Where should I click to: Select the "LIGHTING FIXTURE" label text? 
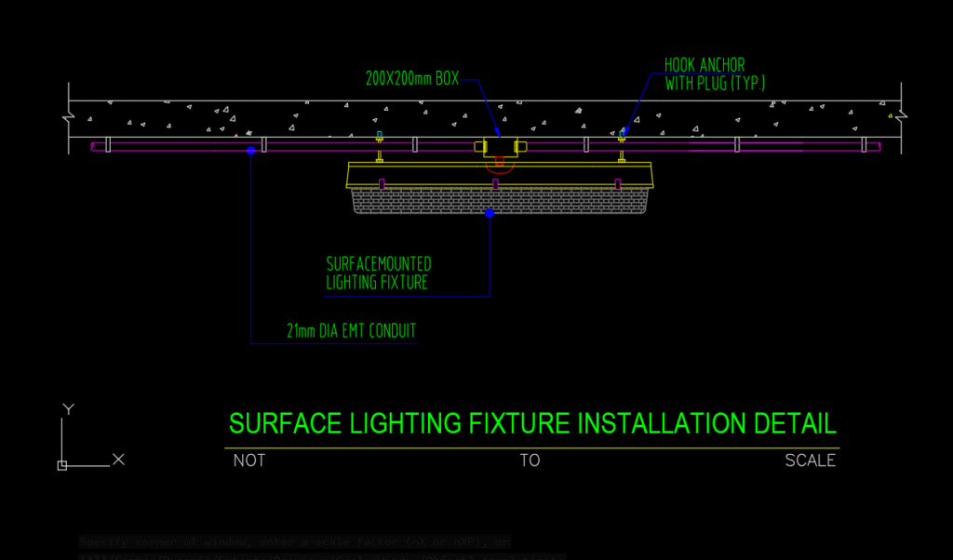point(377,283)
